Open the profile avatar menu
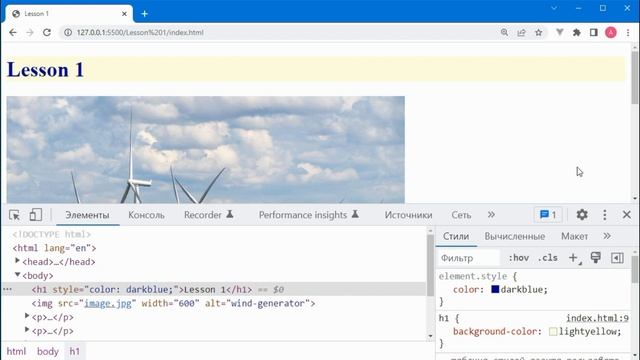Image resolution: width=640 pixels, height=360 pixels. tap(611, 32)
